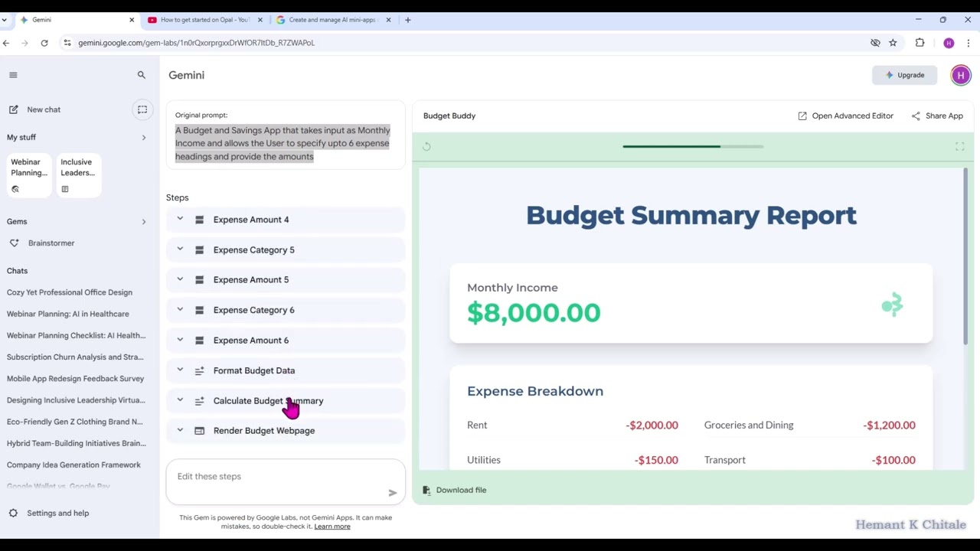Image resolution: width=980 pixels, height=551 pixels.
Task: Expand the Render Budget Webpage step
Action: pyautogui.click(x=180, y=430)
